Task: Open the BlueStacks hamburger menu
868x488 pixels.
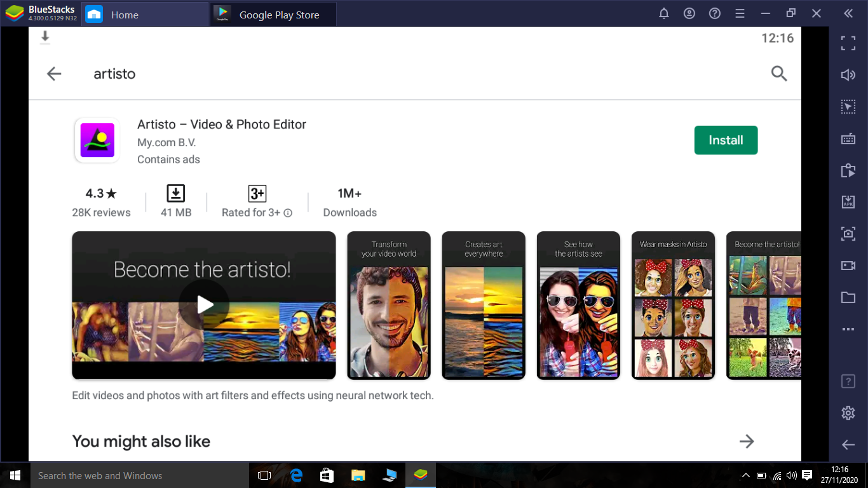Action: coord(740,13)
